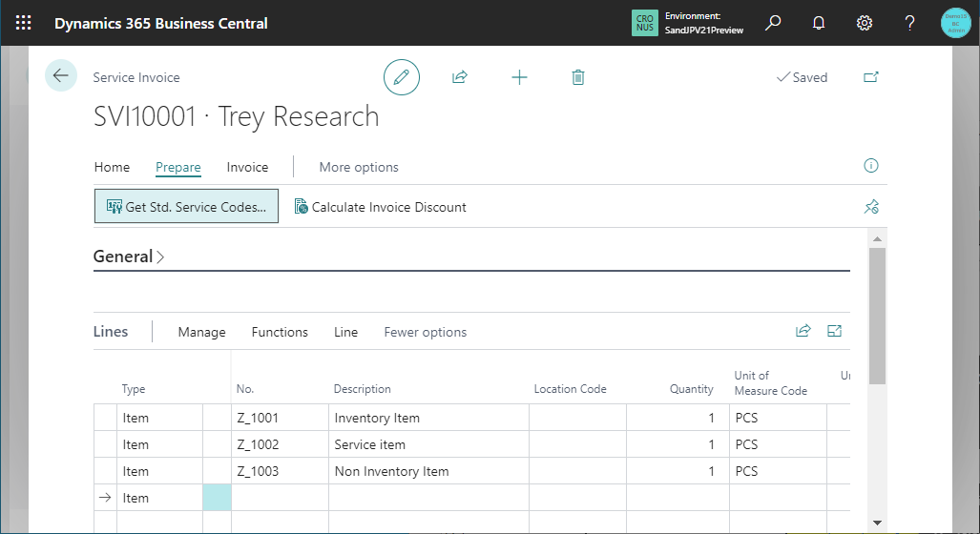Click Quantity cell of Z_1002 row
Image resolution: width=980 pixels, height=534 pixels.
point(678,444)
